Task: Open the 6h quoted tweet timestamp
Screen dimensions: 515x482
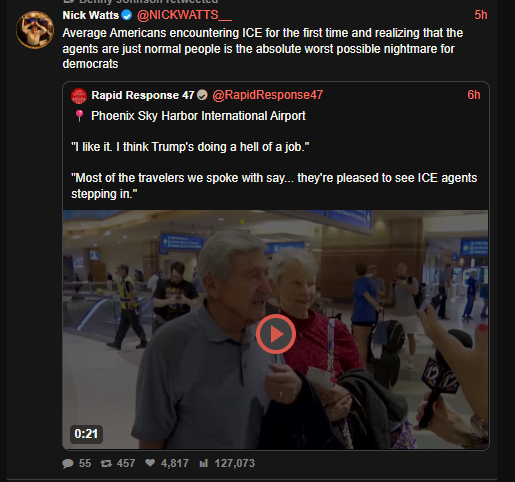Action: (474, 95)
